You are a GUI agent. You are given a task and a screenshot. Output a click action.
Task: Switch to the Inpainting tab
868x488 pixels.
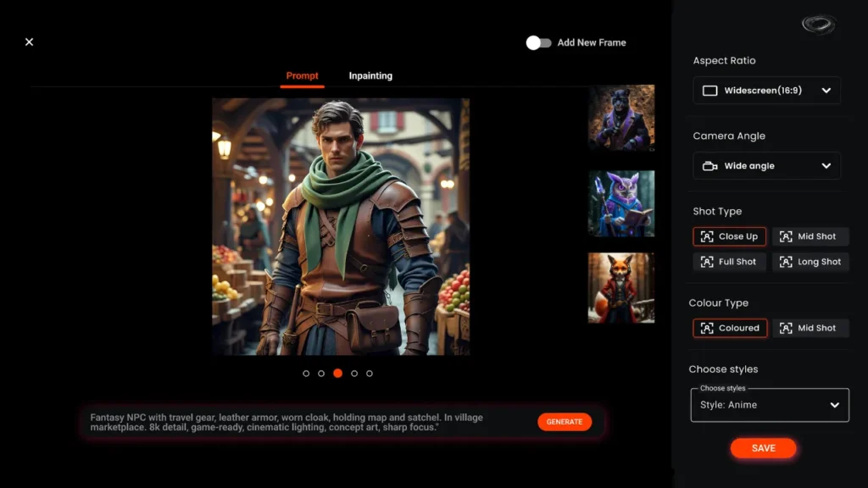tap(370, 75)
